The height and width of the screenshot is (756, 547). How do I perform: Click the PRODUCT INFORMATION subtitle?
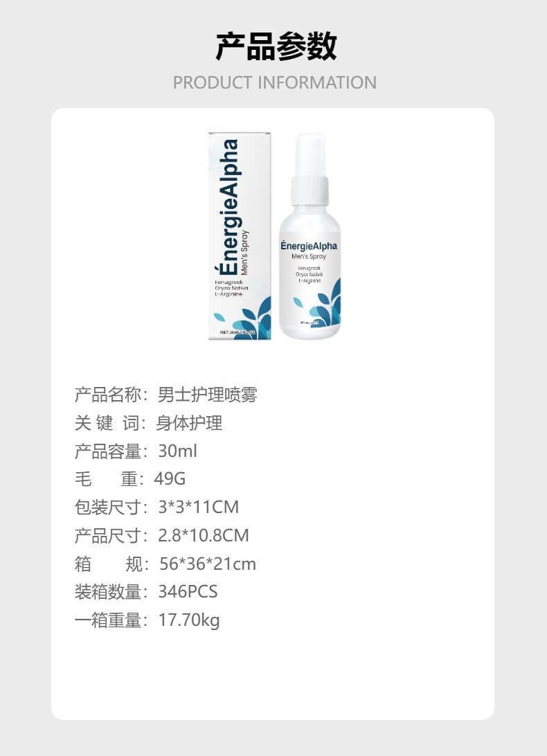tap(274, 82)
